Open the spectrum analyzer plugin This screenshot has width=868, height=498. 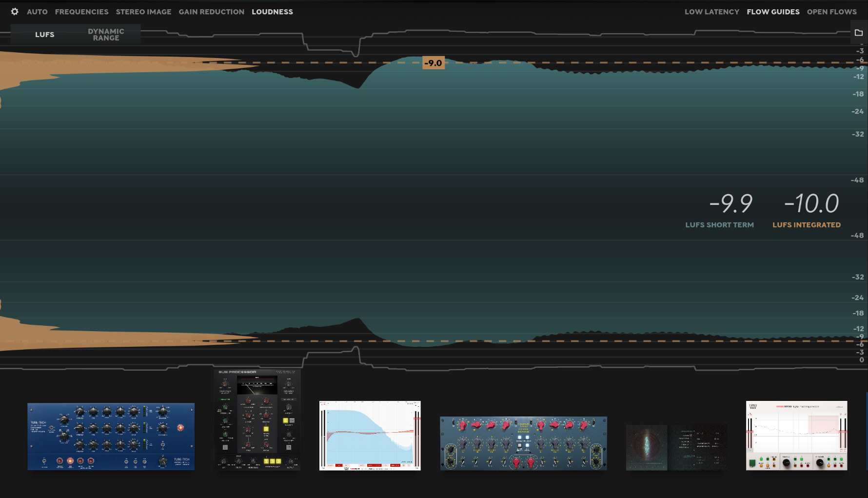(370, 434)
